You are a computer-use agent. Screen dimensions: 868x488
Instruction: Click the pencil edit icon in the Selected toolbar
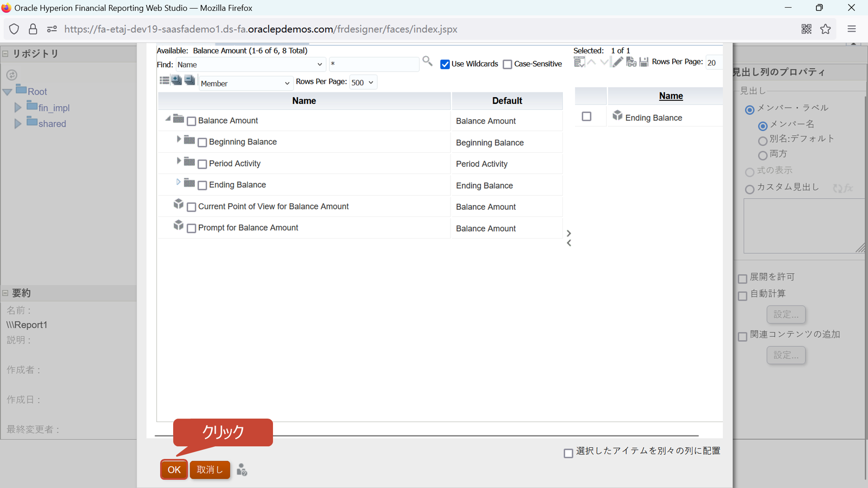click(x=617, y=62)
